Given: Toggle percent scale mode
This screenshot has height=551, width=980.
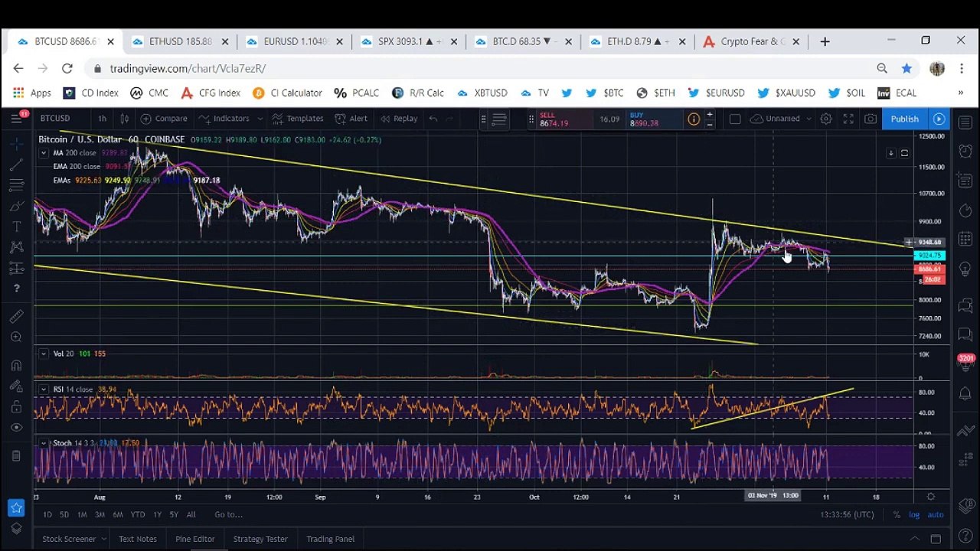Looking at the screenshot, I should [897, 514].
